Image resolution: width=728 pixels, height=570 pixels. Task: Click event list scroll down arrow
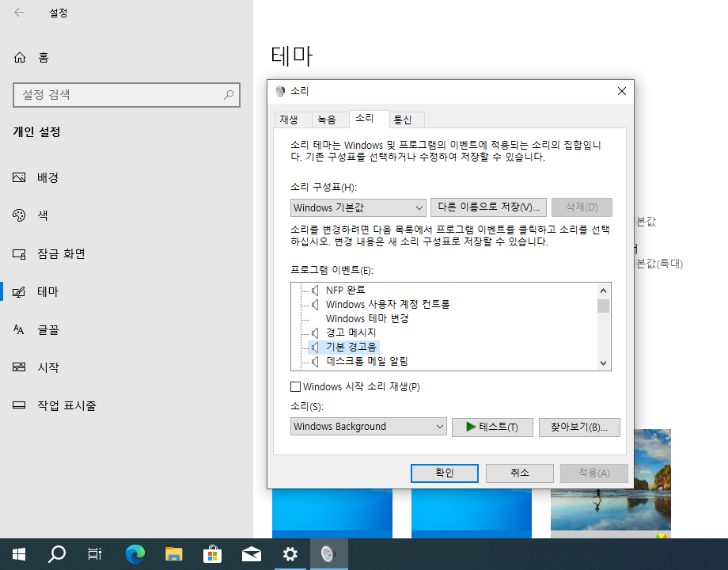[x=603, y=363]
